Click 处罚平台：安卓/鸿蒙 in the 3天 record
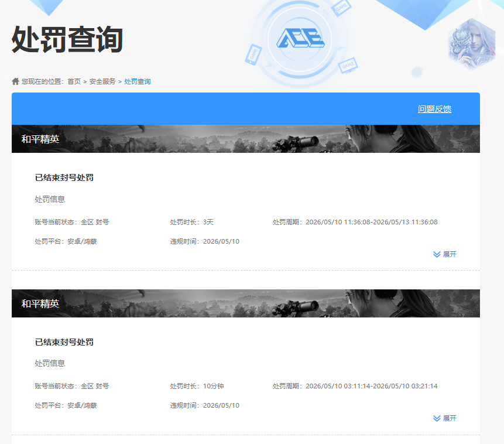 click(66, 241)
